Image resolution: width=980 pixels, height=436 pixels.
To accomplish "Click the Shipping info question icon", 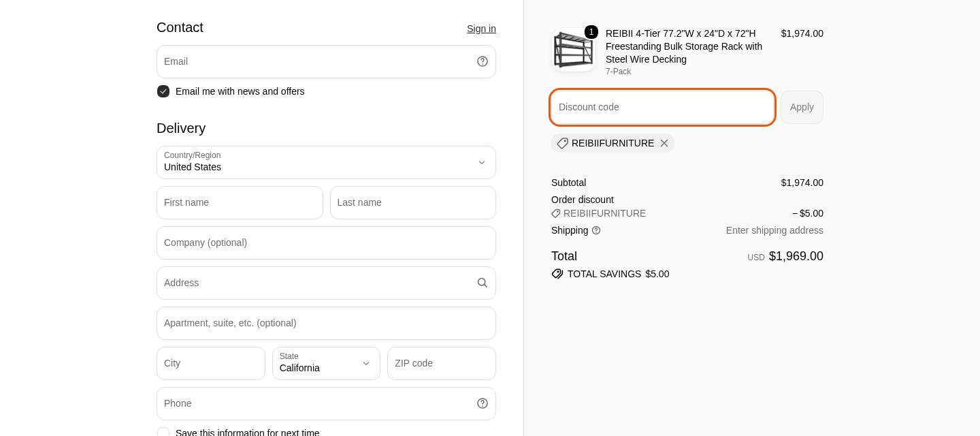I will [x=596, y=230].
